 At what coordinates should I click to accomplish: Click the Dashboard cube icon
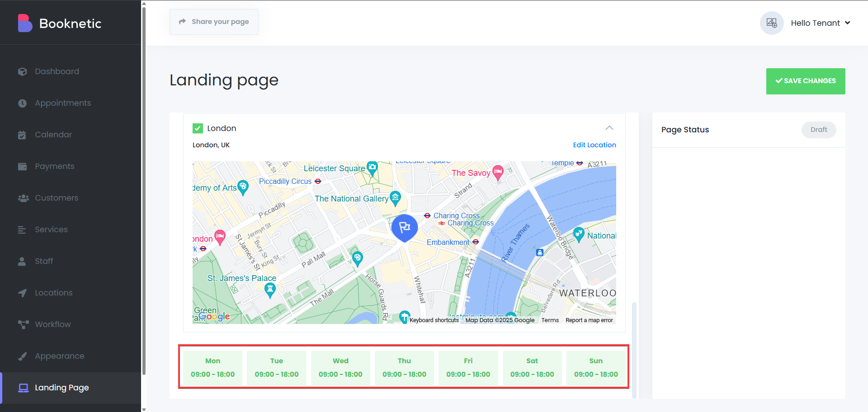(22, 71)
